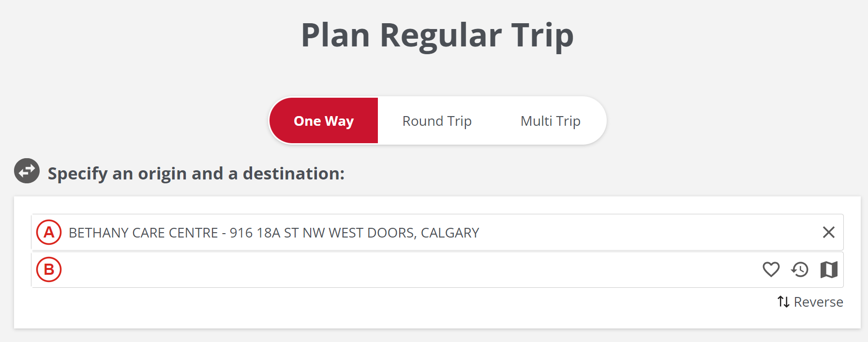Open favorites with the heart icon
868x342 pixels.
pos(771,269)
